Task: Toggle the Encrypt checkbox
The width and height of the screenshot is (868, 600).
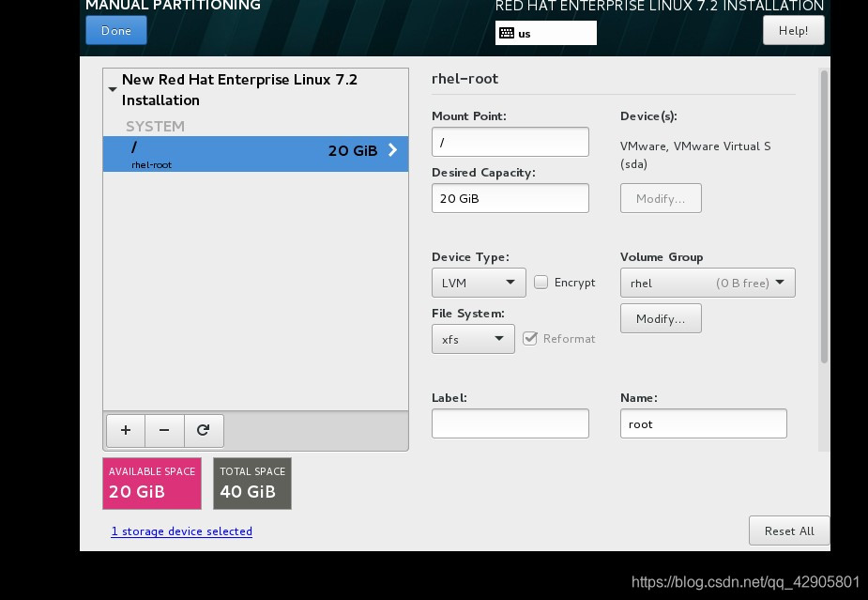Action: 541,283
